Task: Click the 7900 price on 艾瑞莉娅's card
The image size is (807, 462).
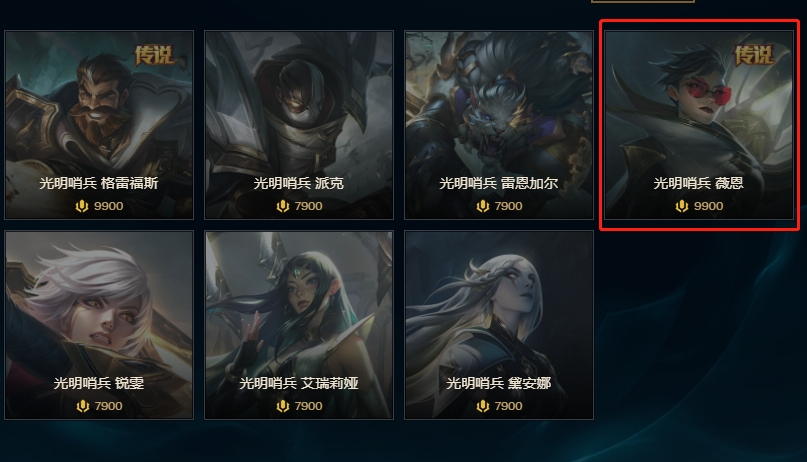Action: [308, 406]
